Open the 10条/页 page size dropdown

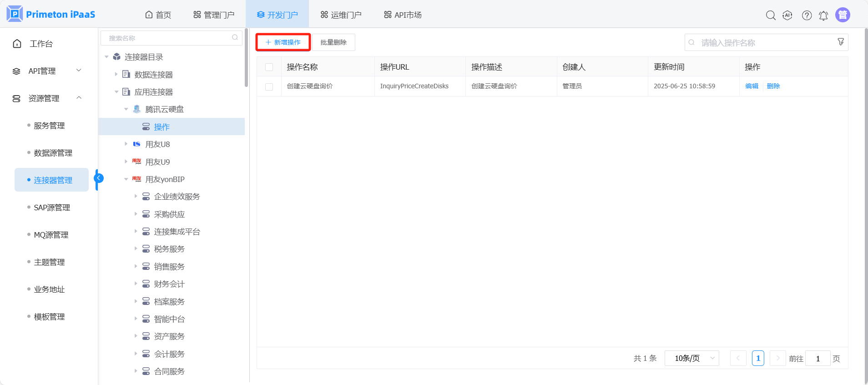click(x=691, y=359)
